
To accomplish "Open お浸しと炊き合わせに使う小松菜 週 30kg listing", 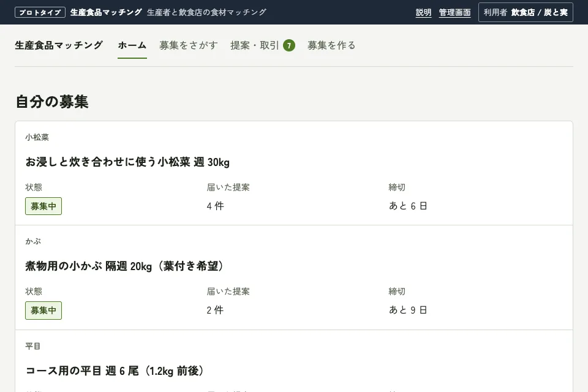I will (127, 162).
